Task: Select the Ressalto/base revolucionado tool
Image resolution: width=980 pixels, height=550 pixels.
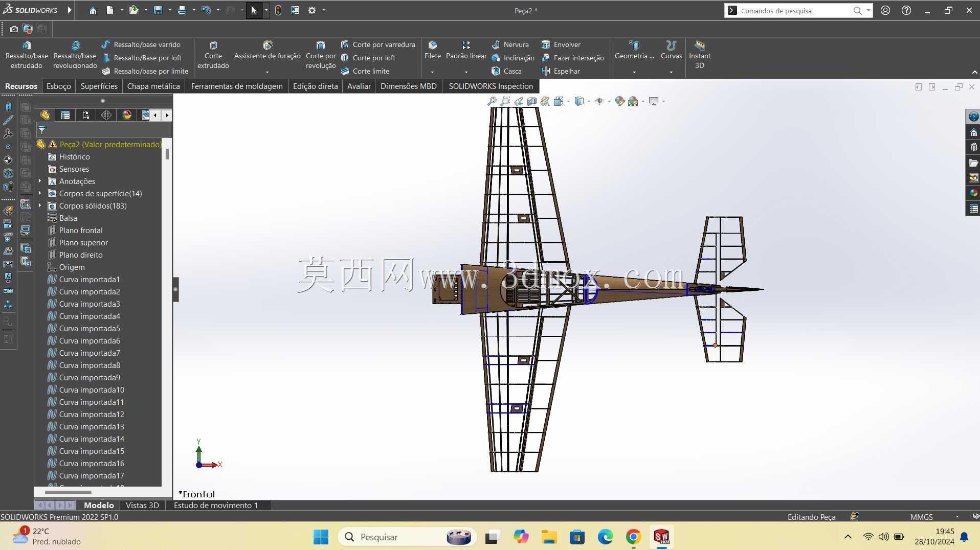Action: (75, 55)
